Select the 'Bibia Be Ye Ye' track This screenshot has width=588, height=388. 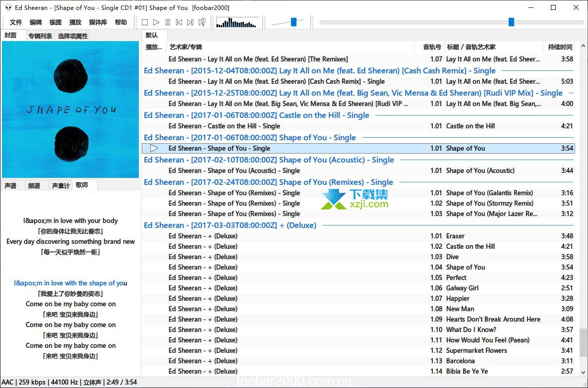(358, 371)
